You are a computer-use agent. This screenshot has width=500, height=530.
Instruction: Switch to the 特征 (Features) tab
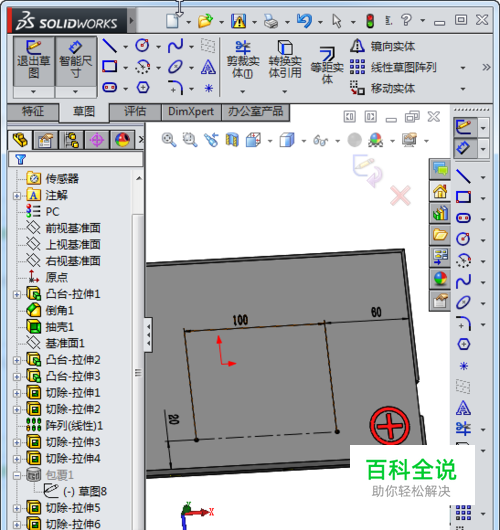[x=33, y=112]
